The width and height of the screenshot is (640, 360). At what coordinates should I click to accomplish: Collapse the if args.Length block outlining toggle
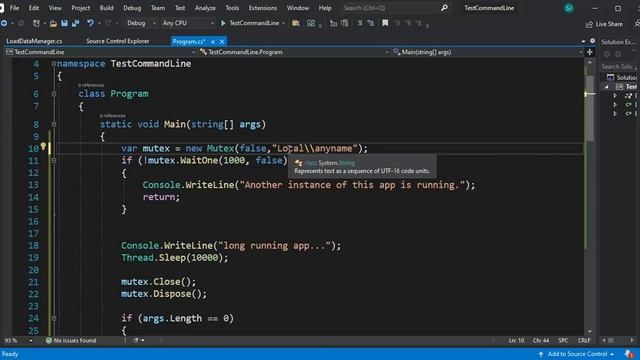[53, 318]
